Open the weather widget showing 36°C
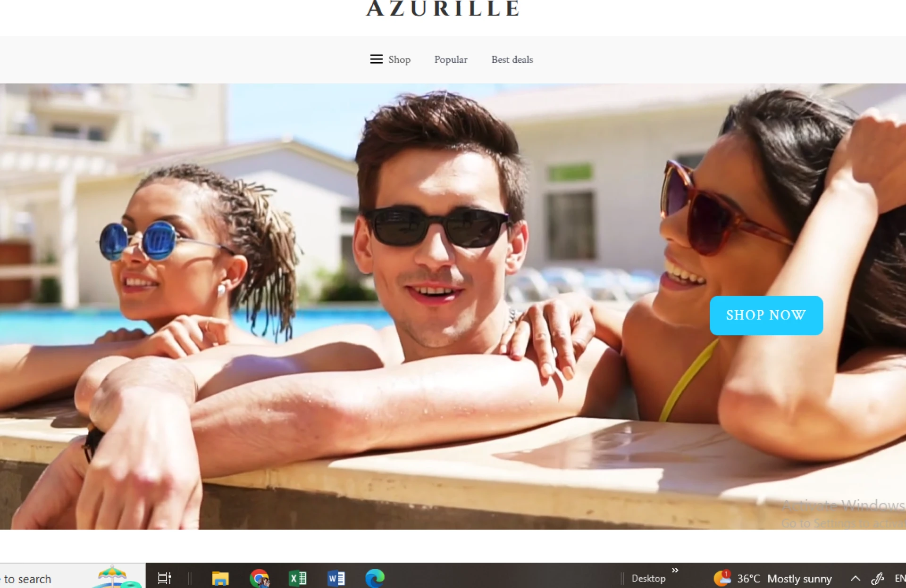 772,579
